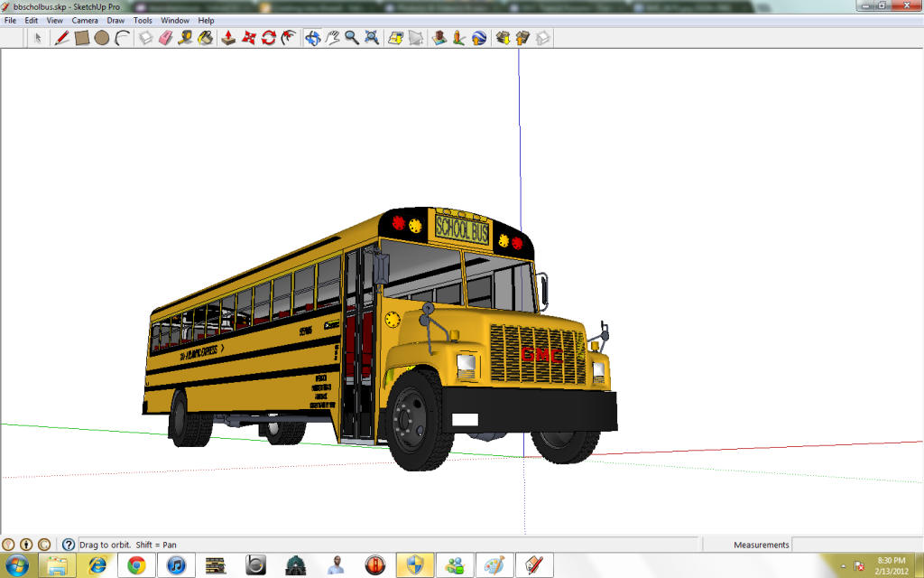Viewport: 924px width, 578px height.
Task: Choose the Circle drawing tool
Action: (102, 38)
